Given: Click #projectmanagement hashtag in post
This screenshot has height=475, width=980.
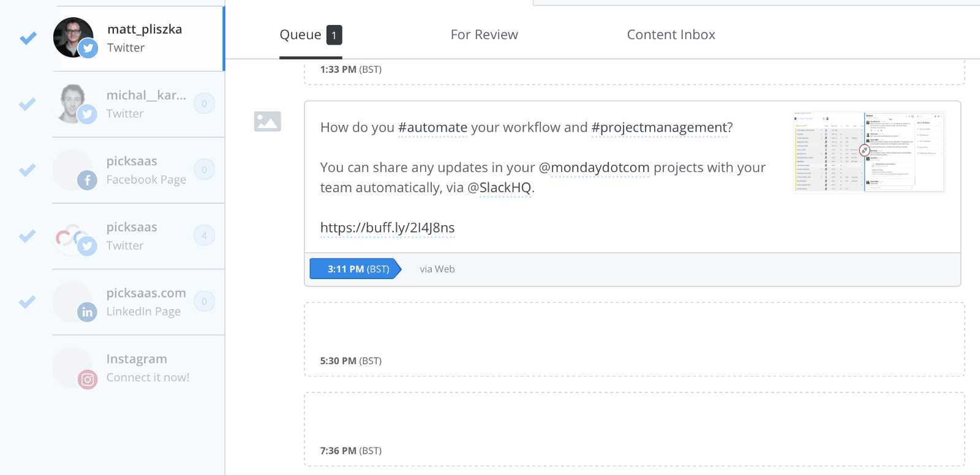Looking at the screenshot, I should tap(659, 127).
